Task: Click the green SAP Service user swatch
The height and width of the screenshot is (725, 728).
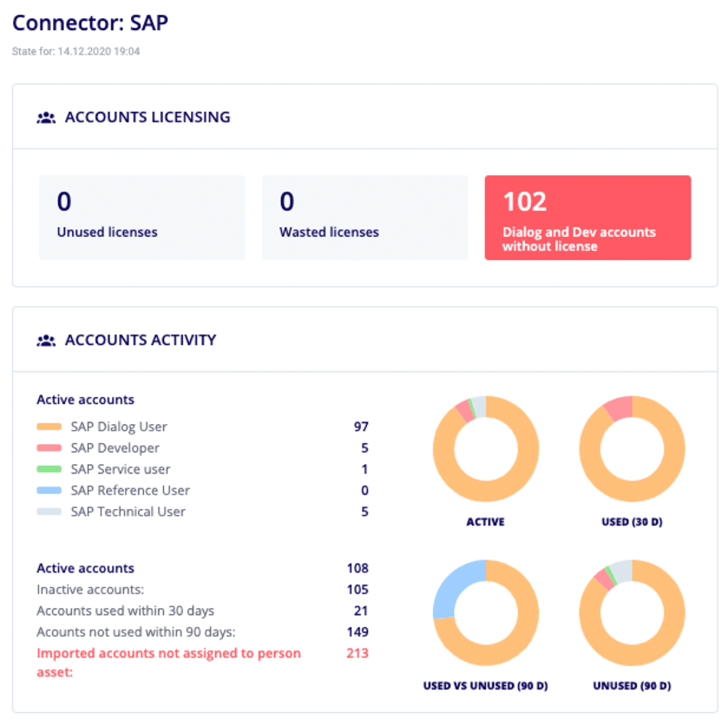Action: point(49,469)
